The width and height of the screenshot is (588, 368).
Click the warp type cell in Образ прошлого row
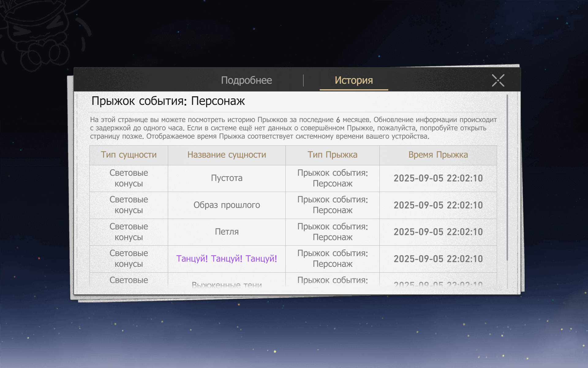pyautogui.click(x=332, y=205)
